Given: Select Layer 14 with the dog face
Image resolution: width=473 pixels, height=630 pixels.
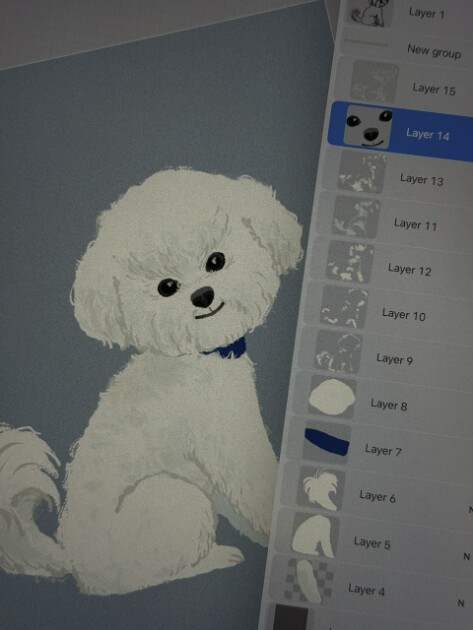Looking at the screenshot, I should [x=401, y=131].
